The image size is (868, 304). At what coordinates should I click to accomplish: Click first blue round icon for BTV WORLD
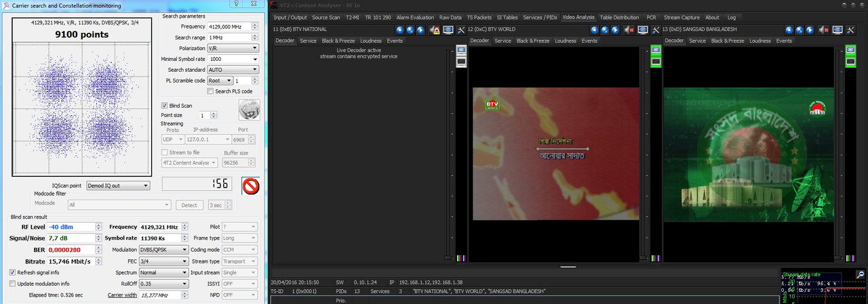(594, 30)
